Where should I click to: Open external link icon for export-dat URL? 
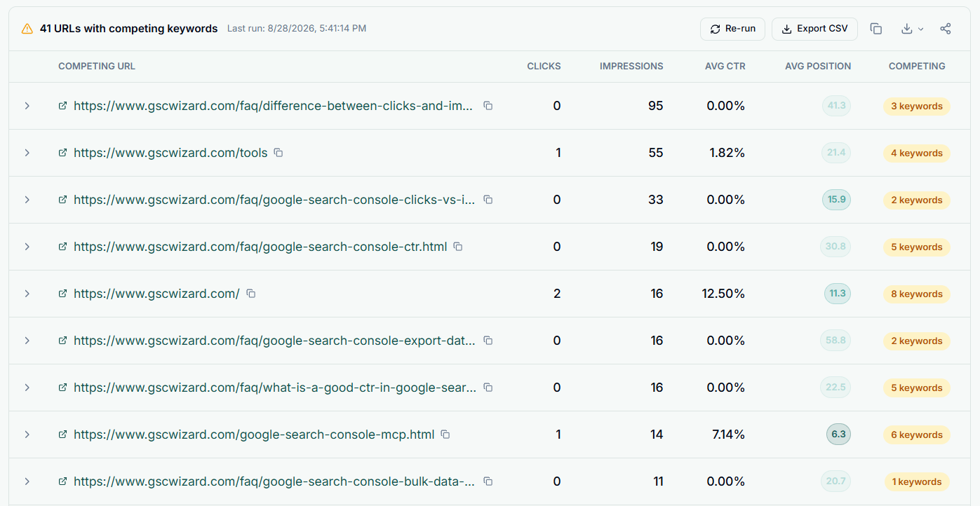click(x=62, y=341)
